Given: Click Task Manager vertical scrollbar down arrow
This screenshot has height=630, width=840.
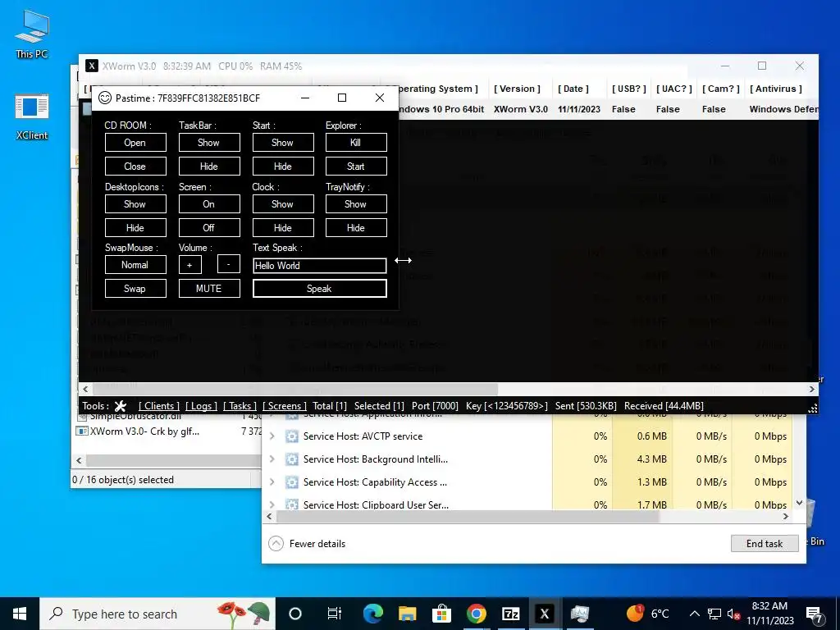Looking at the screenshot, I should click(x=799, y=503).
